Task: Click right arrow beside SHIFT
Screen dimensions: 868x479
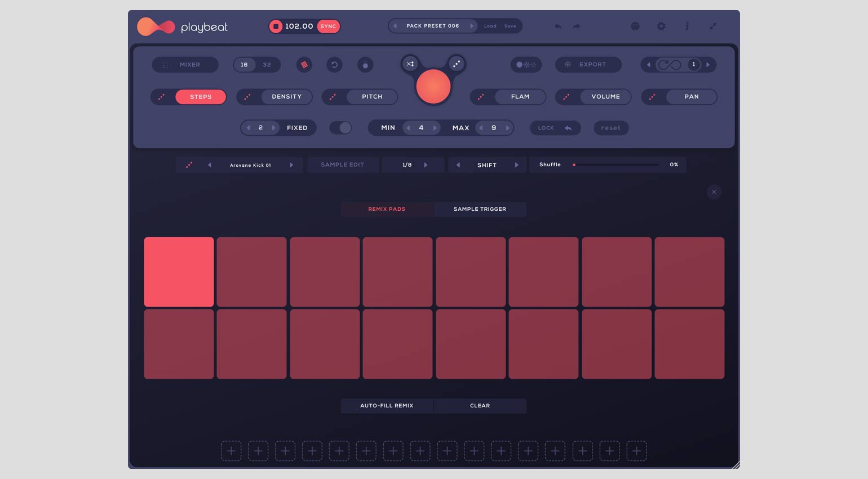Action: [x=516, y=165]
